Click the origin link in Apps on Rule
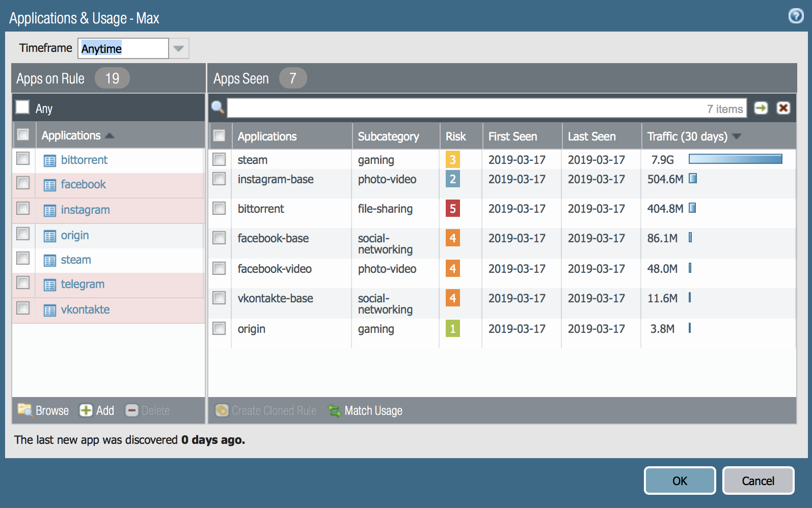Viewport: 812px width, 508px height. [x=75, y=235]
